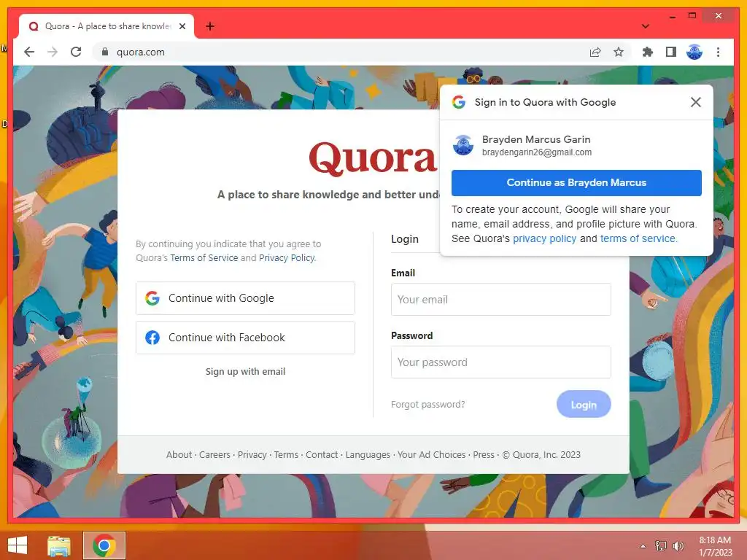Image resolution: width=747 pixels, height=560 pixels.
Task: Open the Languages footer link
Action: (x=368, y=455)
